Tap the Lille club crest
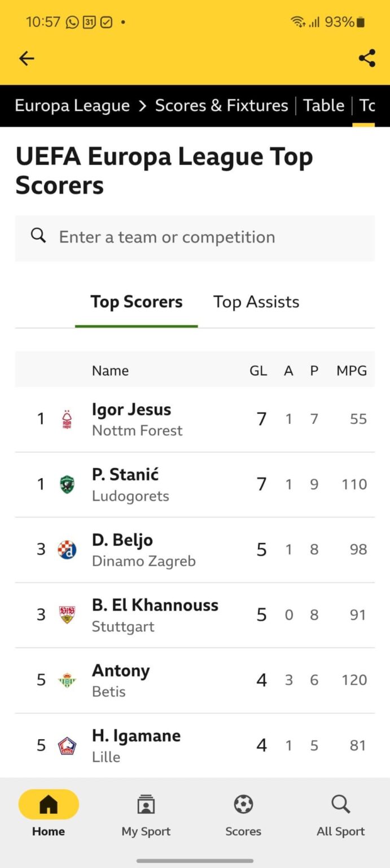Screen dimensions: 390x868 [x=67, y=745]
